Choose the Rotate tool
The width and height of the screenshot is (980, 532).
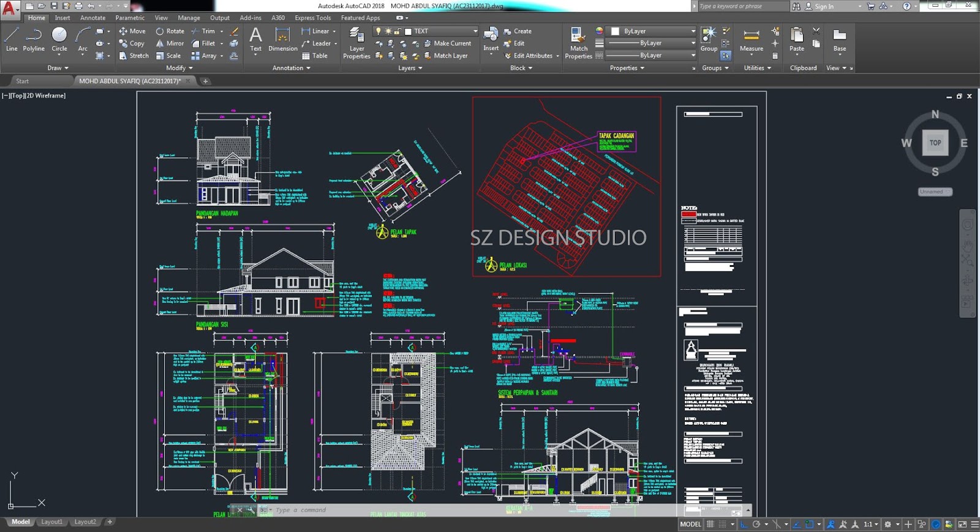pyautogui.click(x=170, y=31)
